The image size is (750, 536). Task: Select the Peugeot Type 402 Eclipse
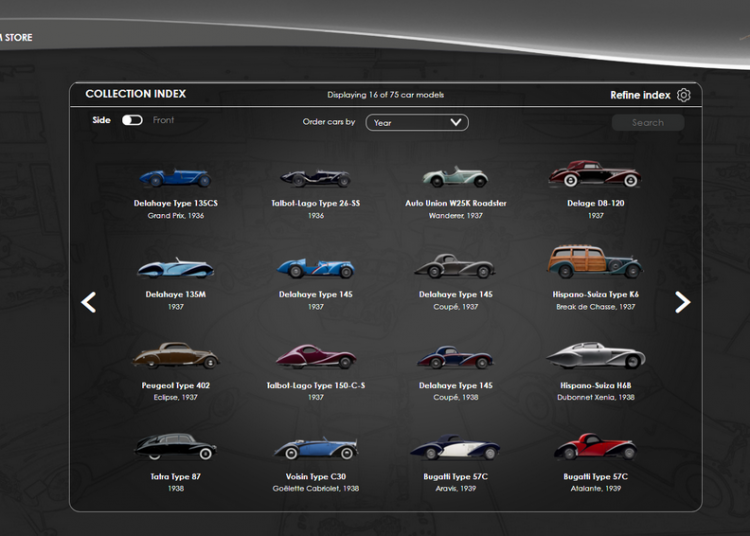tap(176, 357)
